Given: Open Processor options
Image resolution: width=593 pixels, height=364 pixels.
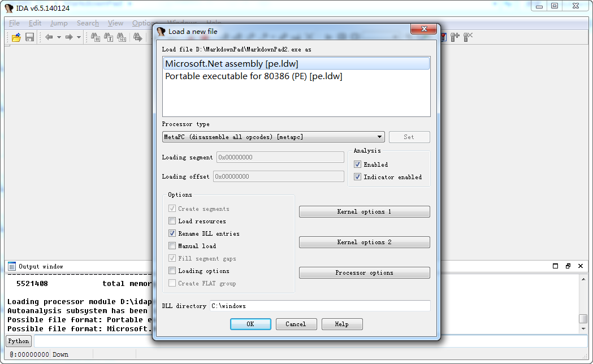Looking at the screenshot, I should coord(364,273).
